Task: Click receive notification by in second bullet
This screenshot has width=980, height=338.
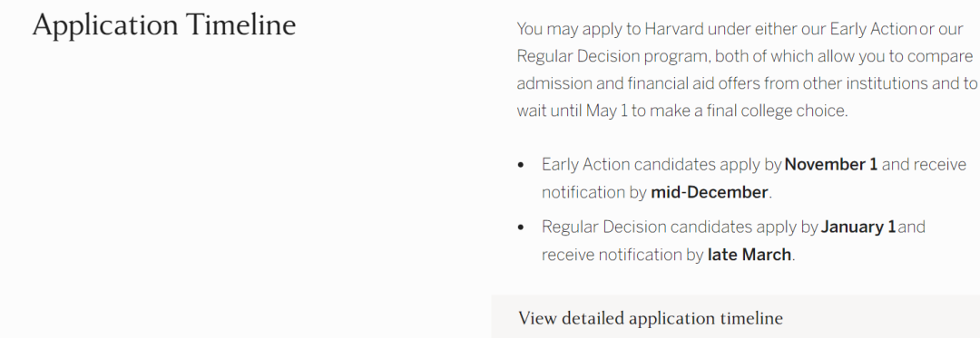Action: click(x=622, y=255)
